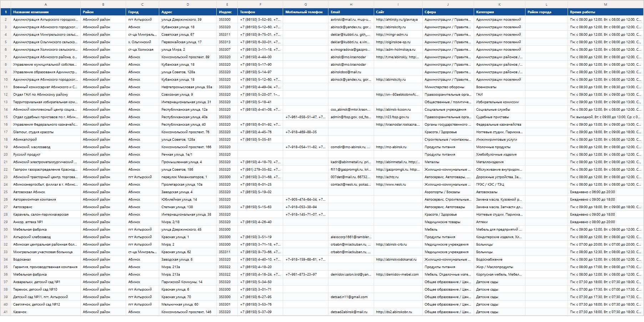Click the 'Email' header cell

click(x=351, y=12)
